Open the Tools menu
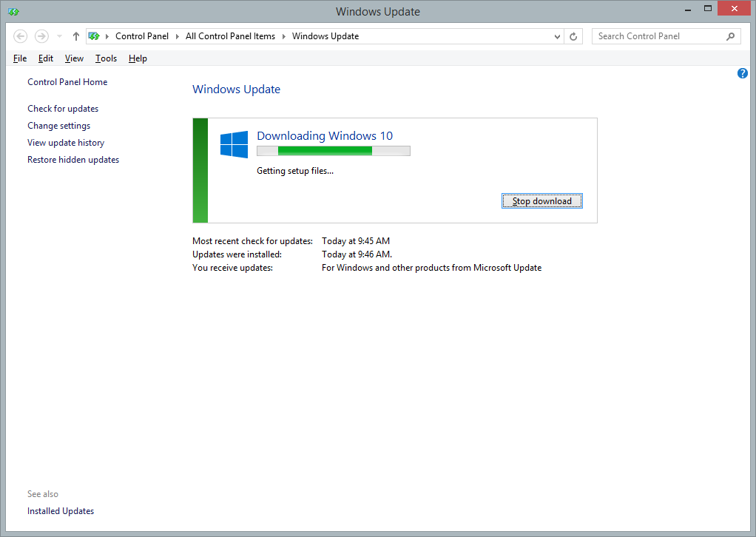Viewport: 756px width, 537px height. 106,58
